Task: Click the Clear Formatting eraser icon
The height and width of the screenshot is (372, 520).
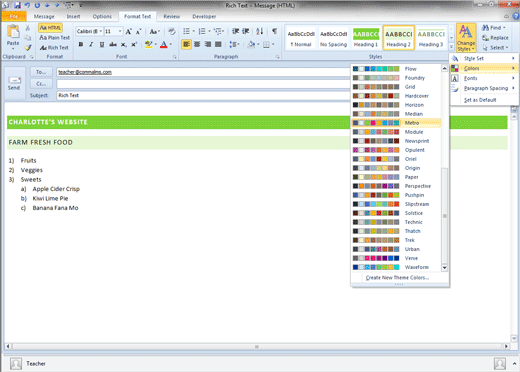Action: 172,31
